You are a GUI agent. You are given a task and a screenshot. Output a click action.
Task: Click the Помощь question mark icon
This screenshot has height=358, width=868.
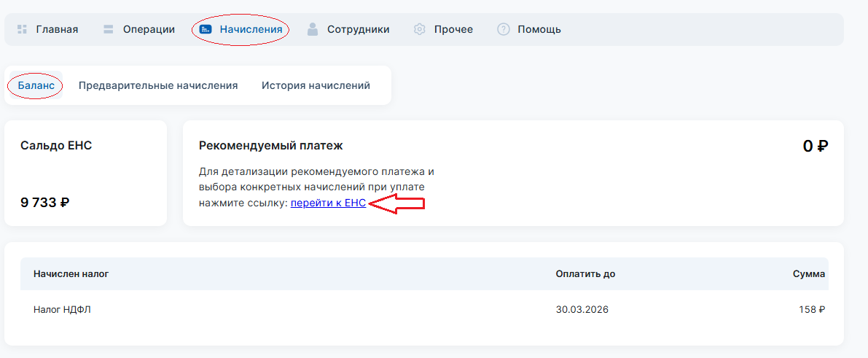[x=503, y=29]
